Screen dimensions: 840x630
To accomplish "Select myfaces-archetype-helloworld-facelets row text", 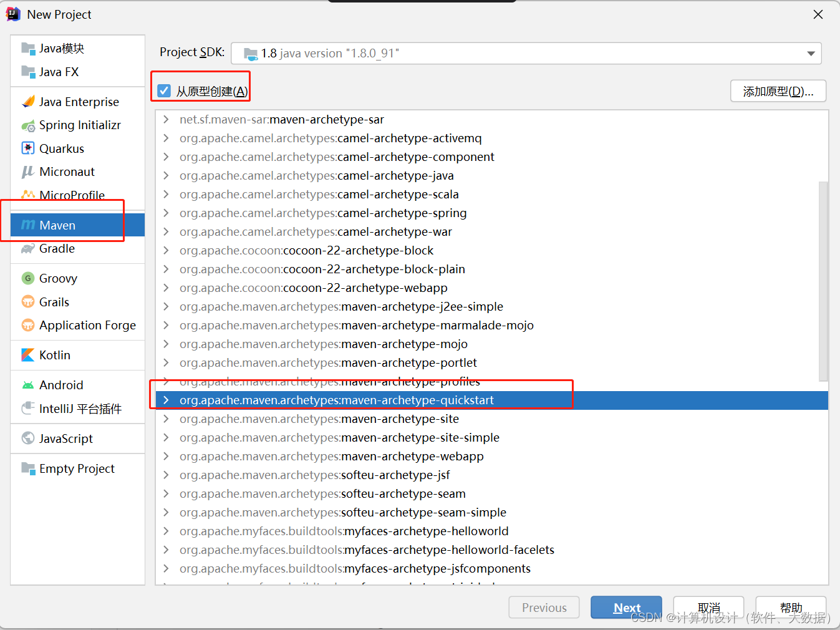I will click(367, 550).
